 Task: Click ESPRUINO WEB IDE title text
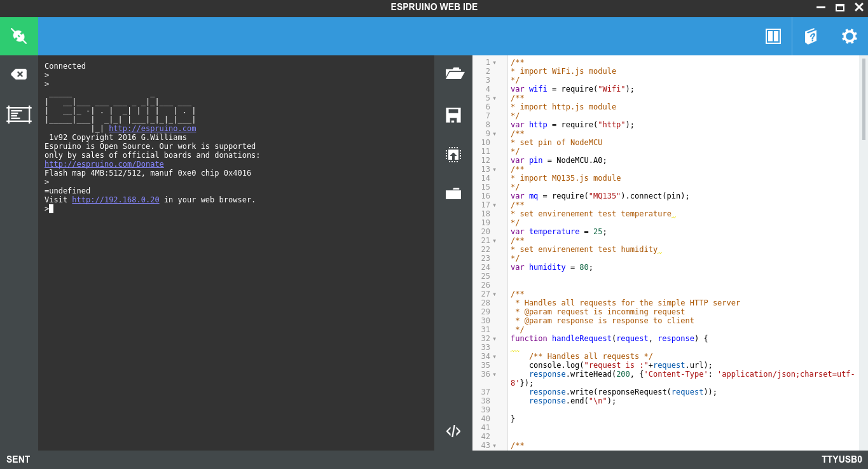(x=434, y=8)
